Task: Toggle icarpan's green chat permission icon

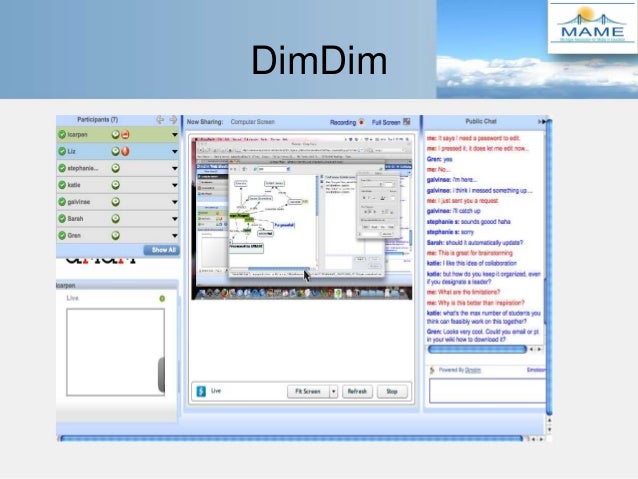Action: 116,134
